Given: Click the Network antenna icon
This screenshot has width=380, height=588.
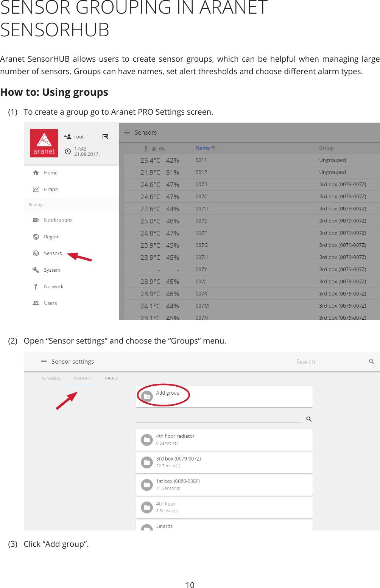Looking at the screenshot, I should [36, 286].
